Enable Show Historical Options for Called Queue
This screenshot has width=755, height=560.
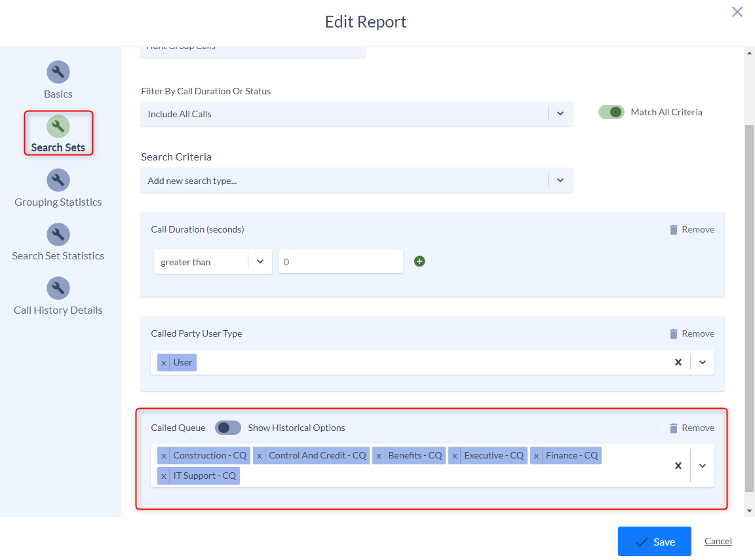[x=227, y=428]
